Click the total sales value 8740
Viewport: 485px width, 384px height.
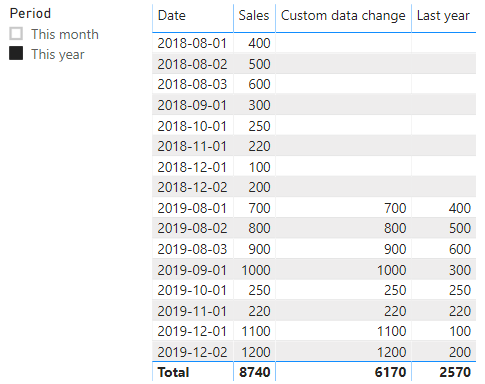[x=255, y=372]
